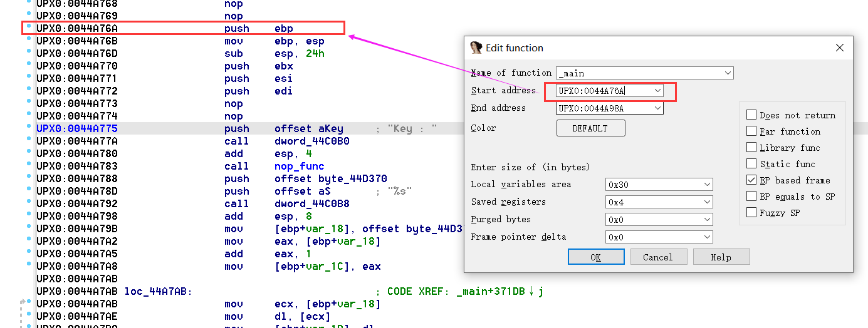Click the Cancel button
This screenshot has width=868, height=328.
[657, 257]
